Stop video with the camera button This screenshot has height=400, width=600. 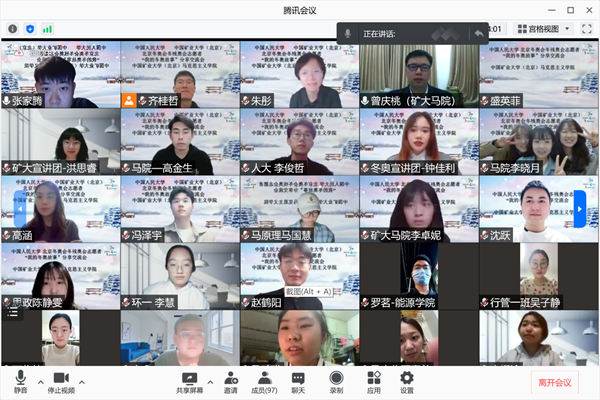click(x=61, y=381)
